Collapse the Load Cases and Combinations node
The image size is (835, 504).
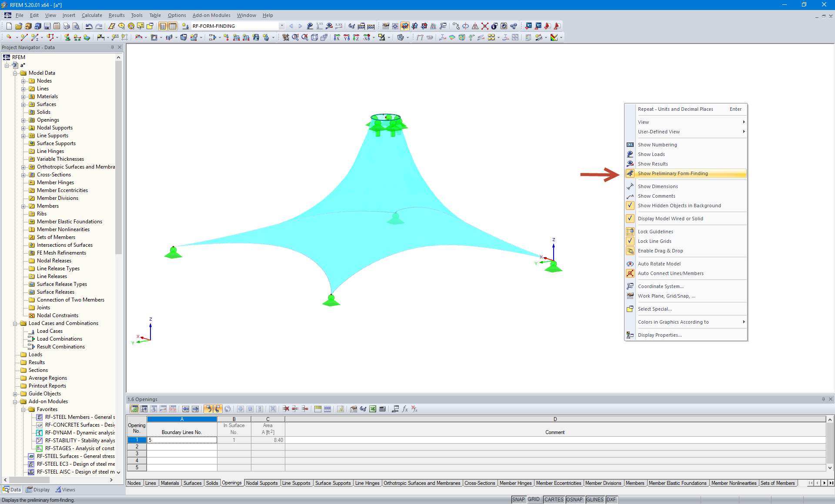click(15, 323)
